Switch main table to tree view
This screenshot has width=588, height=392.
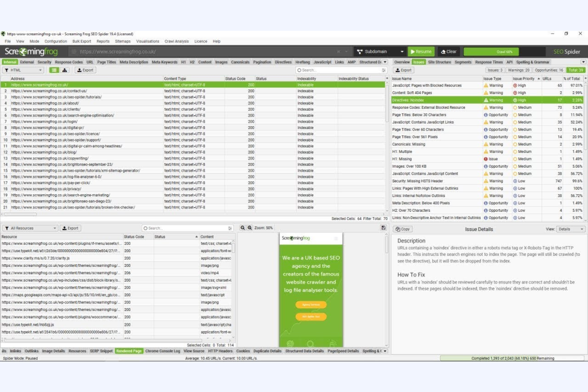coord(64,70)
